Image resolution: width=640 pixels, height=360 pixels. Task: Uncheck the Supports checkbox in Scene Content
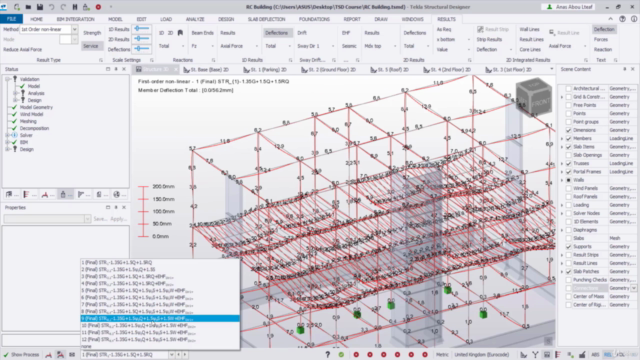(569, 247)
